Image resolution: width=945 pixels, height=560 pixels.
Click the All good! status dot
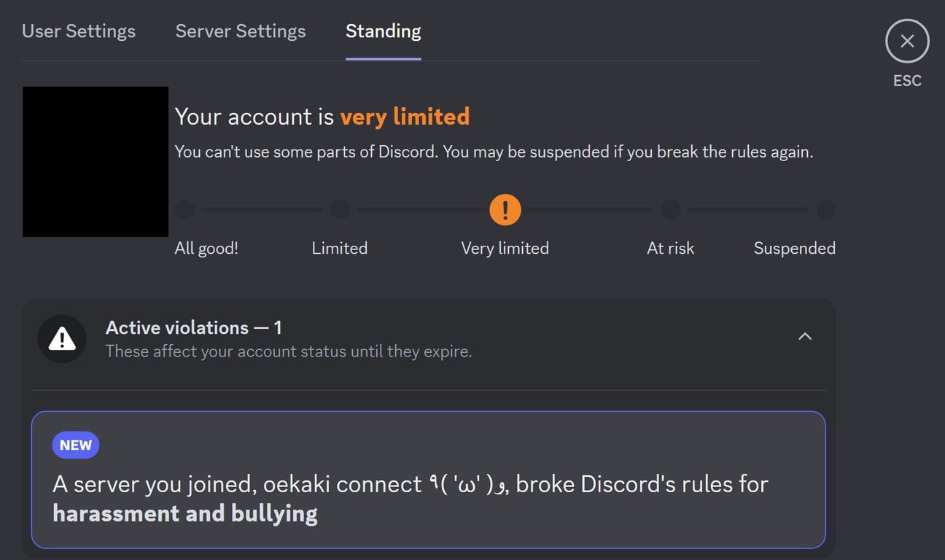click(185, 210)
